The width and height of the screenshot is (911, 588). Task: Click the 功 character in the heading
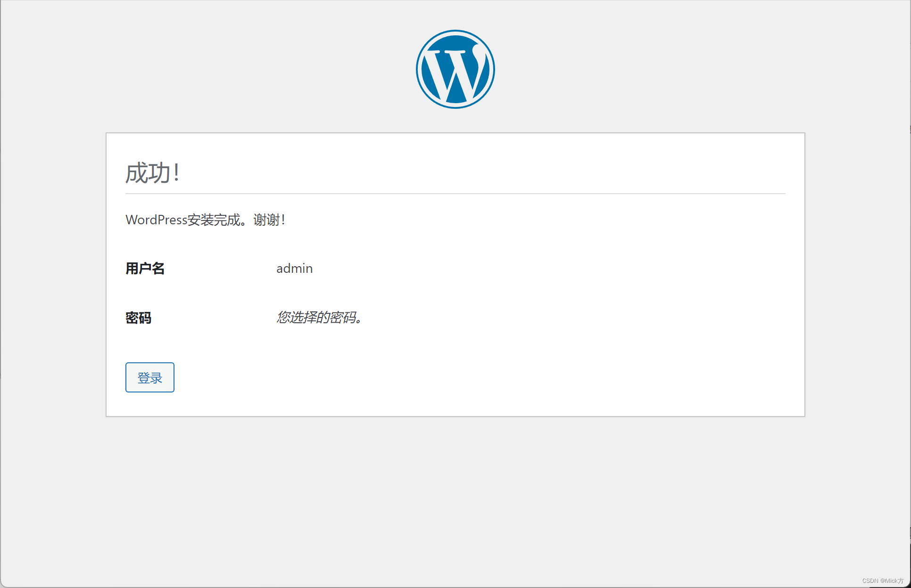coord(159,172)
